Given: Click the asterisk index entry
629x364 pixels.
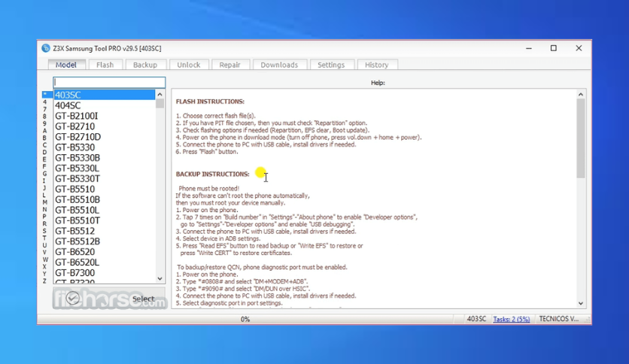Looking at the screenshot, I should click(x=45, y=94).
